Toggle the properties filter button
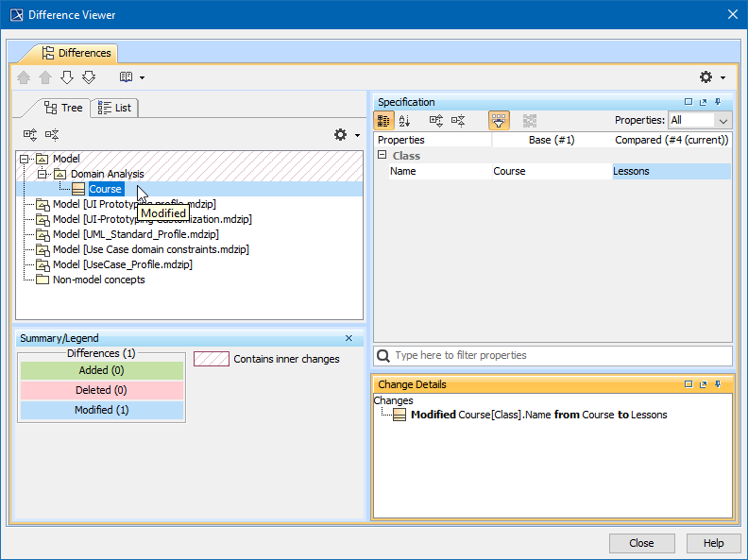 tap(499, 121)
